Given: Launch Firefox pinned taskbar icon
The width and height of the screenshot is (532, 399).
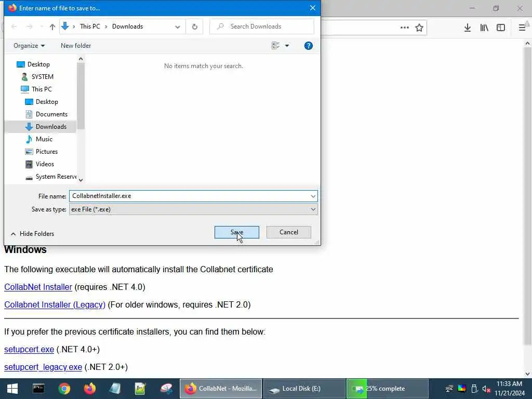Looking at the screenshot, I should pos(90,389).
